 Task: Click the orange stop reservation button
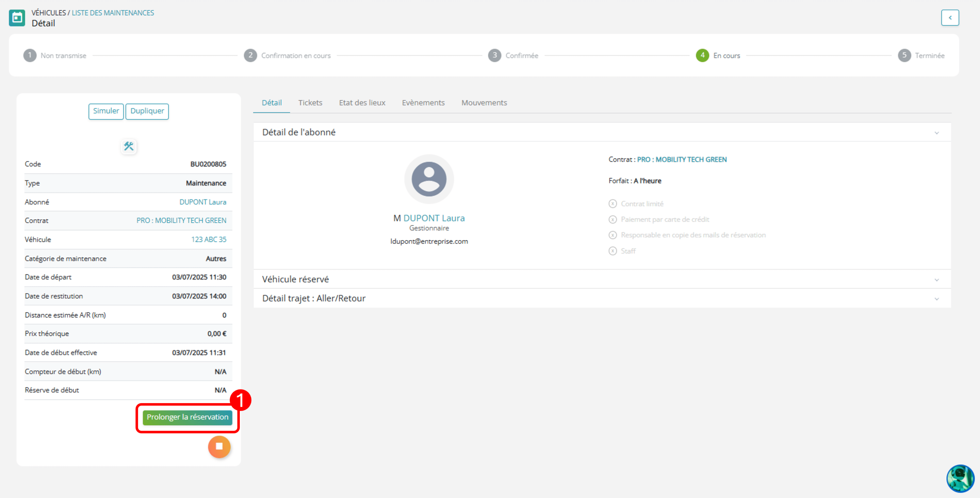(x=219, y=447)
